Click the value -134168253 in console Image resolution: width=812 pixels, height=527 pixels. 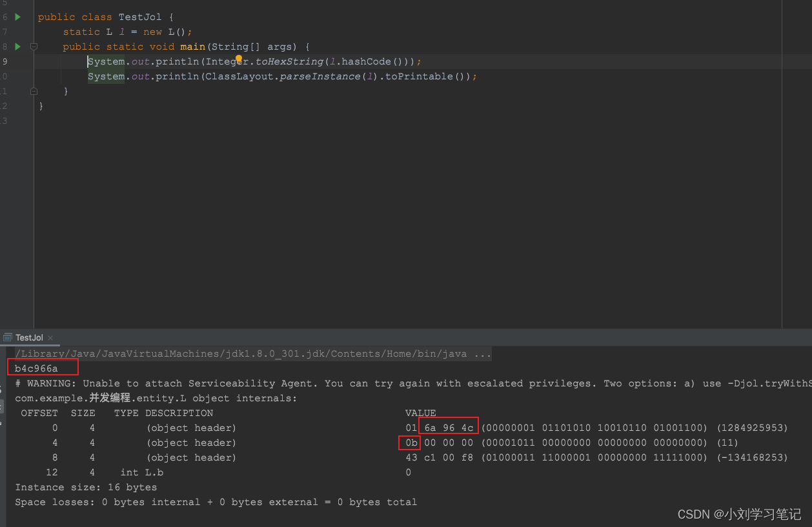[x=753, y=457]
